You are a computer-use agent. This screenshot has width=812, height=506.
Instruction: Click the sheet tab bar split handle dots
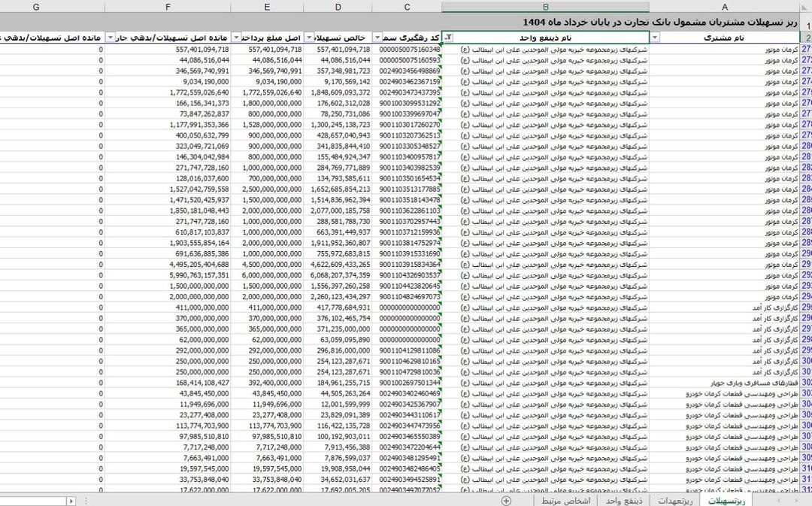coord(86,501)
